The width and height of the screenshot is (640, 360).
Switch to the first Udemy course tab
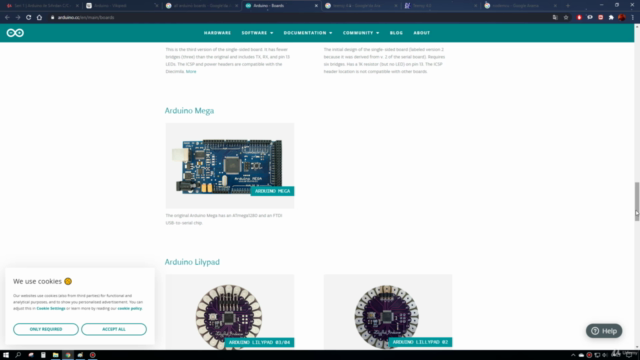click(x=42, y=6)
